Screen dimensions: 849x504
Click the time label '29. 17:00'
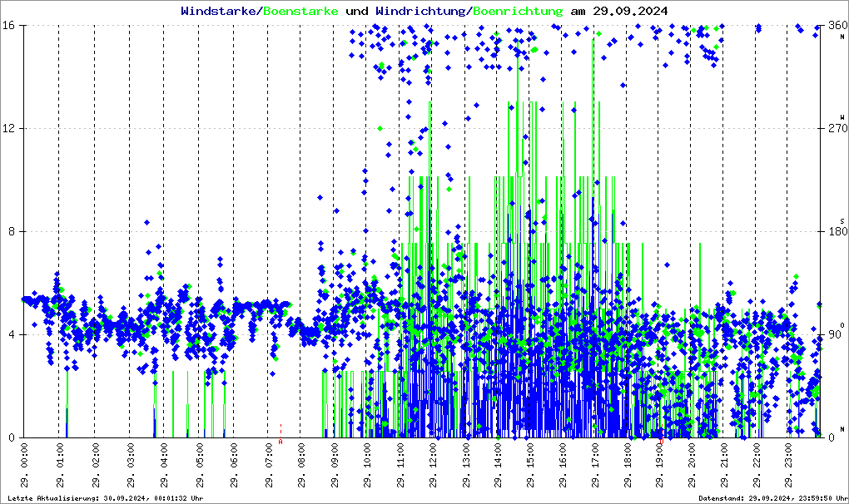coord(595,465)
